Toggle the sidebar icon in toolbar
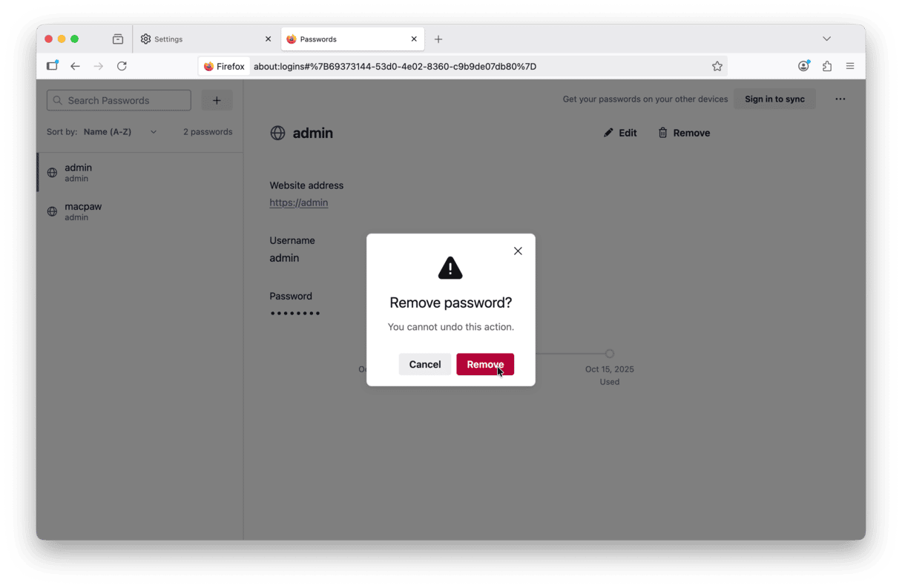The height and width of the screenshot is (588, 902). point(52,66)
